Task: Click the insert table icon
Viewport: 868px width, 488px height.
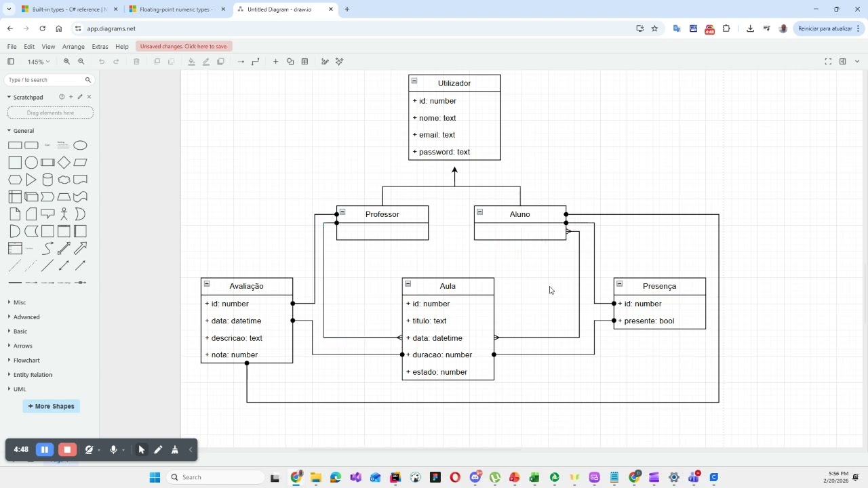Action: point(305,62)
